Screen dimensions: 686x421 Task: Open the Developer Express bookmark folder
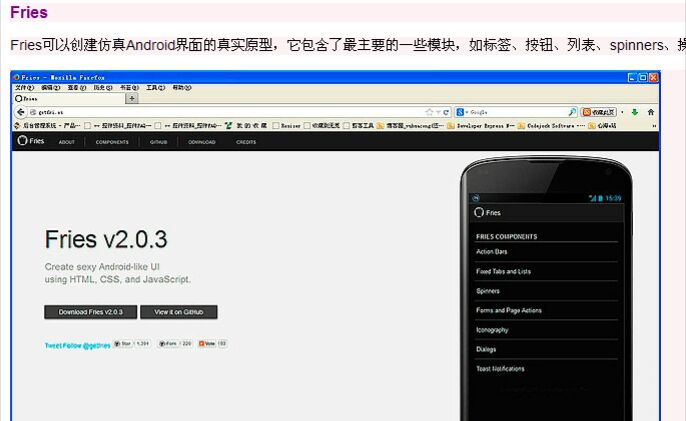(x=481, y=126)
